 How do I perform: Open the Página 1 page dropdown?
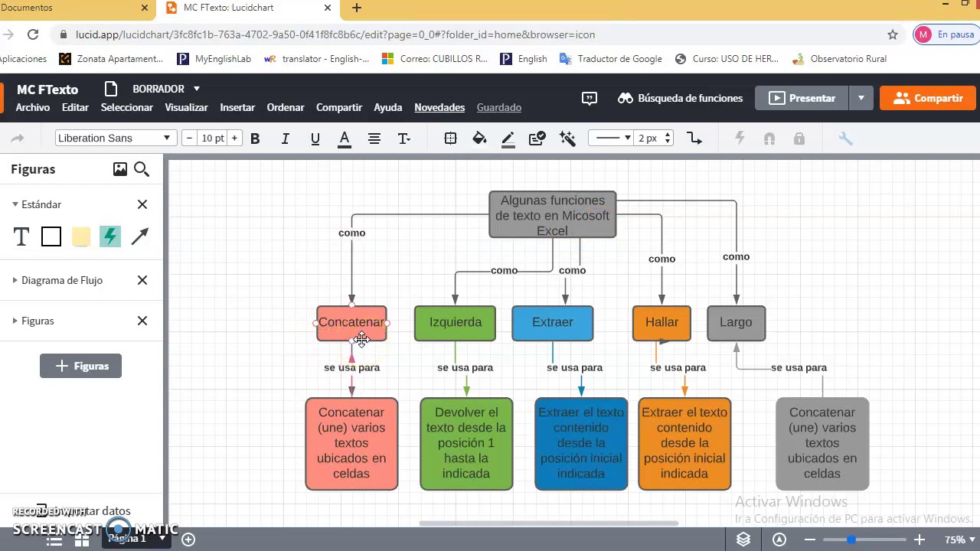136,539
